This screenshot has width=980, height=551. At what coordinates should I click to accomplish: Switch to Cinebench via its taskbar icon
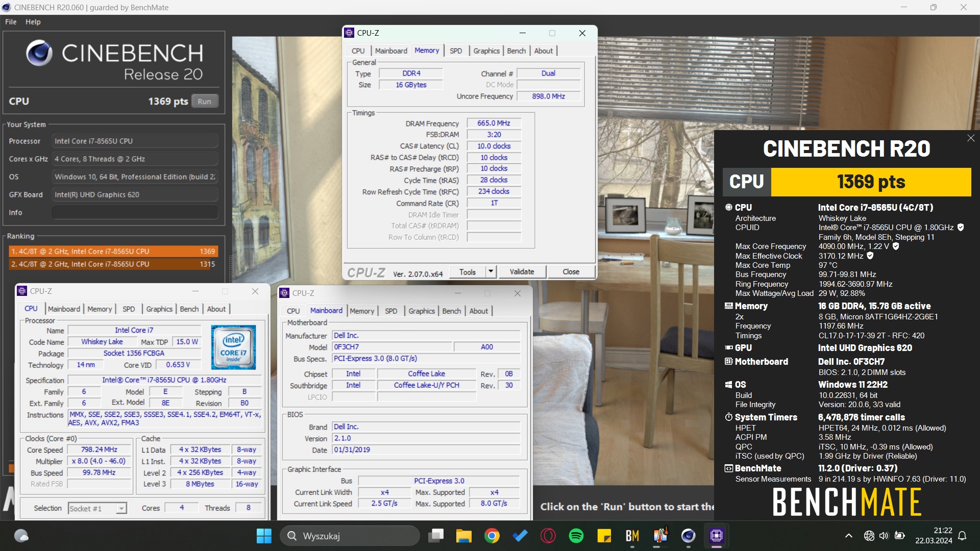(x=688, y=536)
